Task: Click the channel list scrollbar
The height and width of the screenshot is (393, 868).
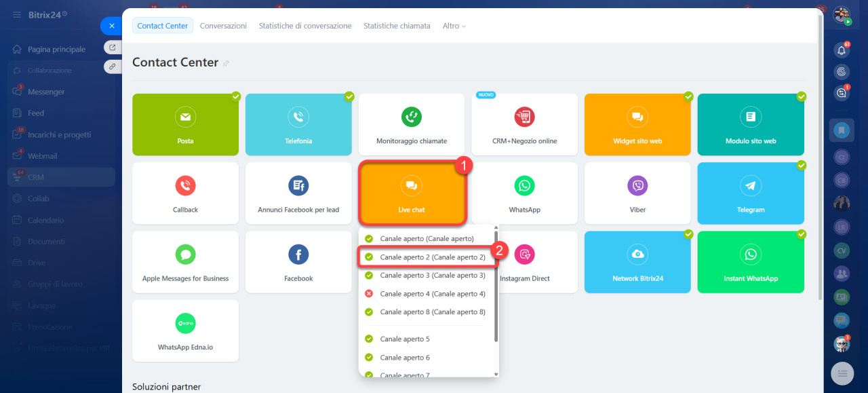Action: [x=496, y=285]
